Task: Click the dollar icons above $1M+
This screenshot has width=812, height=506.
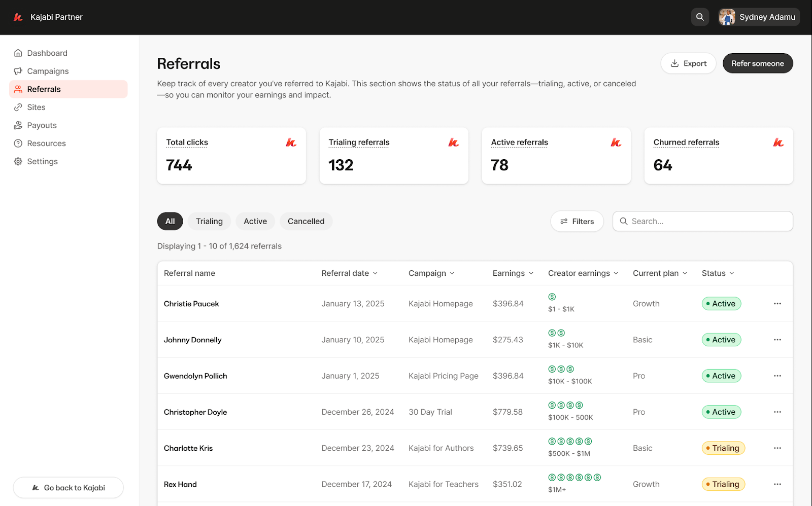Action: (x=574, y=478)
